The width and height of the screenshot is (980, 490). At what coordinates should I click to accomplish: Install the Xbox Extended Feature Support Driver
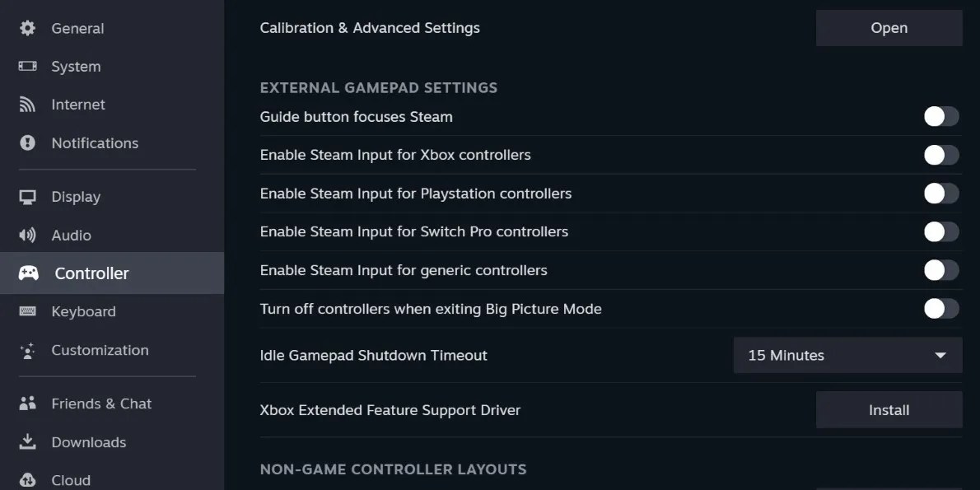pyautogui.click(x=889, y=409)
